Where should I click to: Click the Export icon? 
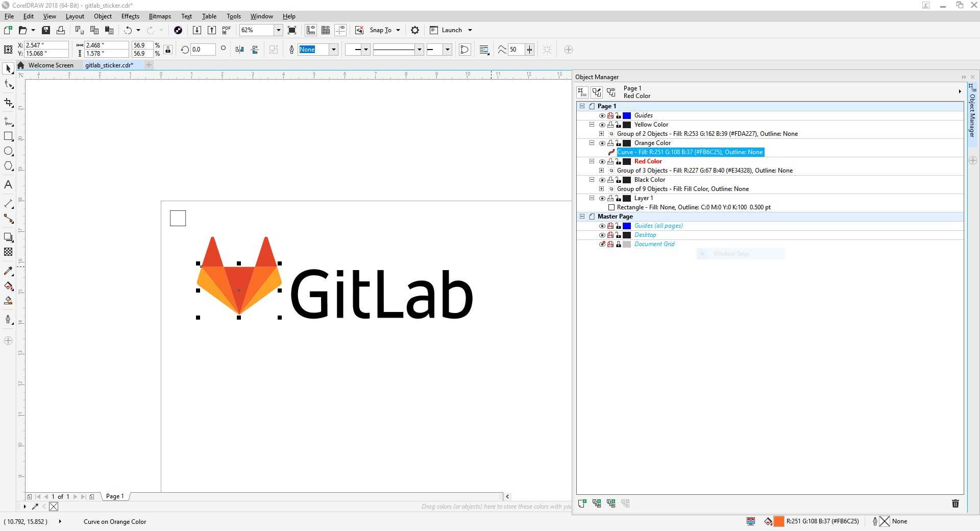[x=212, y=30]
